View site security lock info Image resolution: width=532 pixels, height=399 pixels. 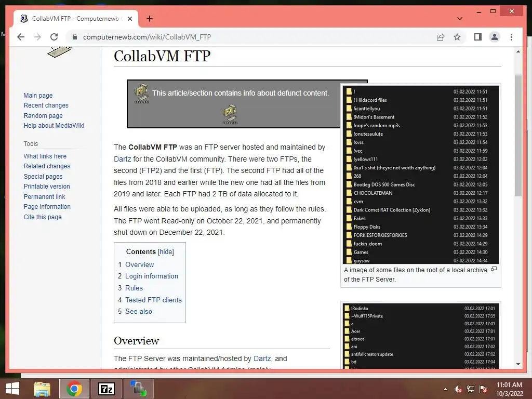coord(75,37)
